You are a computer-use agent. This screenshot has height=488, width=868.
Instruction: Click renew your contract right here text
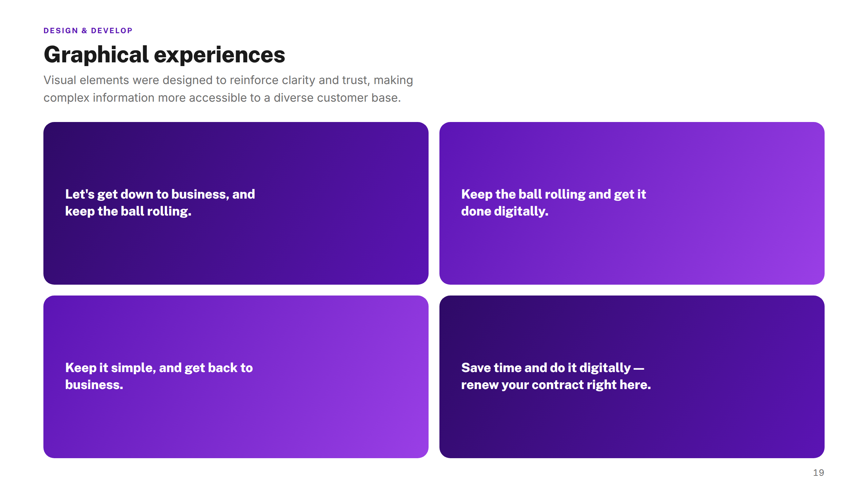pos(556,385)
